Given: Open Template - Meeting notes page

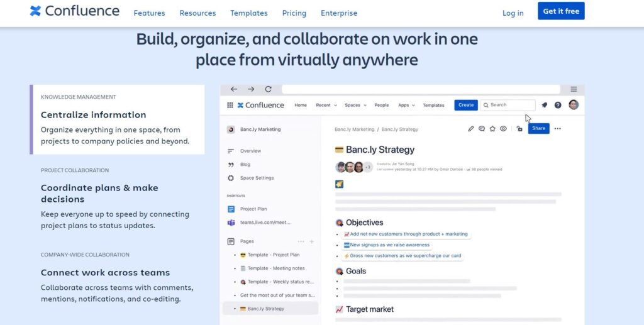Looking at the screenshot, I should click(x=272, y=268).
